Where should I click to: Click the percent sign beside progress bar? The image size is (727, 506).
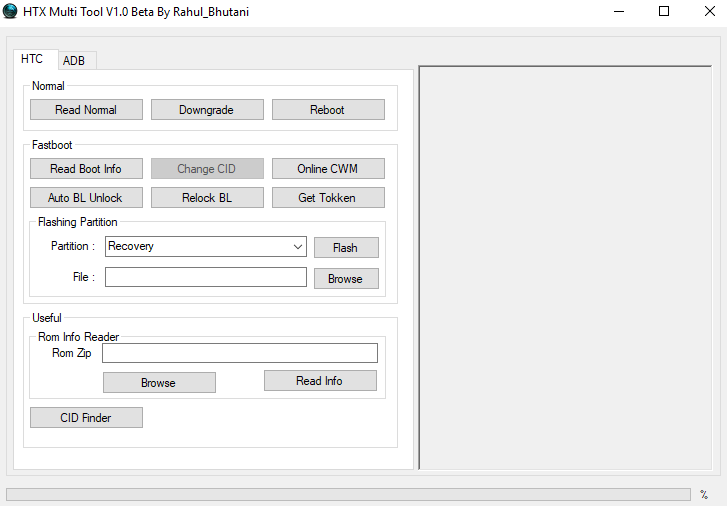tap(704, 494)
